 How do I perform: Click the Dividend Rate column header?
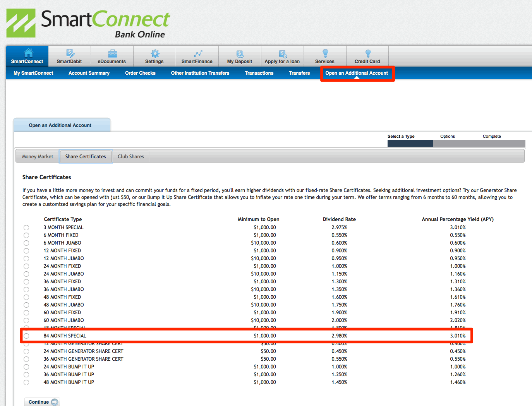point(339,219)
